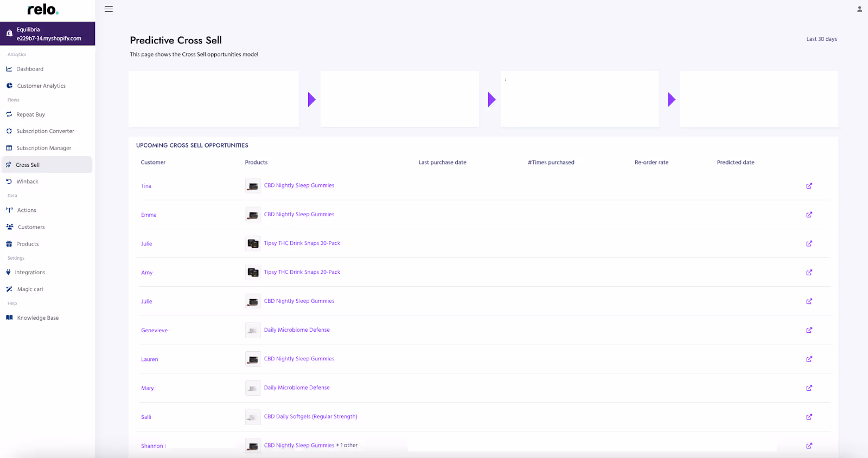Click the Products column header
This screenshot has height=458, width=868.
(256, 162)
